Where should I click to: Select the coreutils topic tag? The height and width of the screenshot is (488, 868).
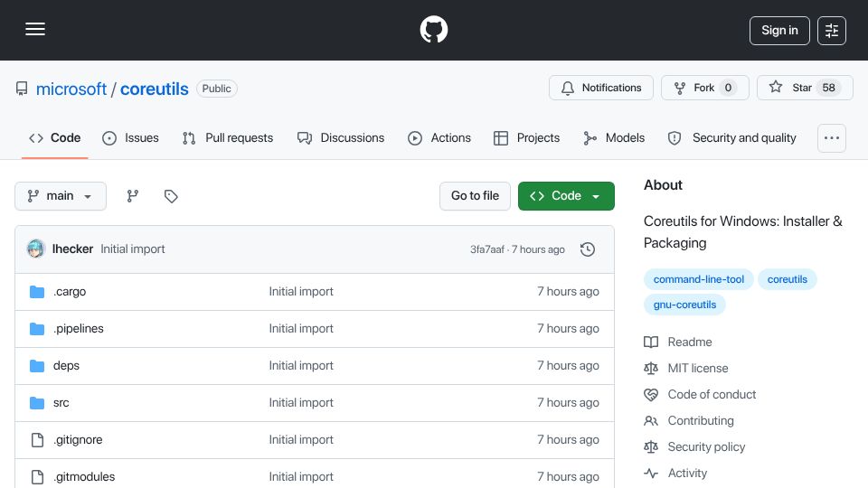click(x=788, y=279)
